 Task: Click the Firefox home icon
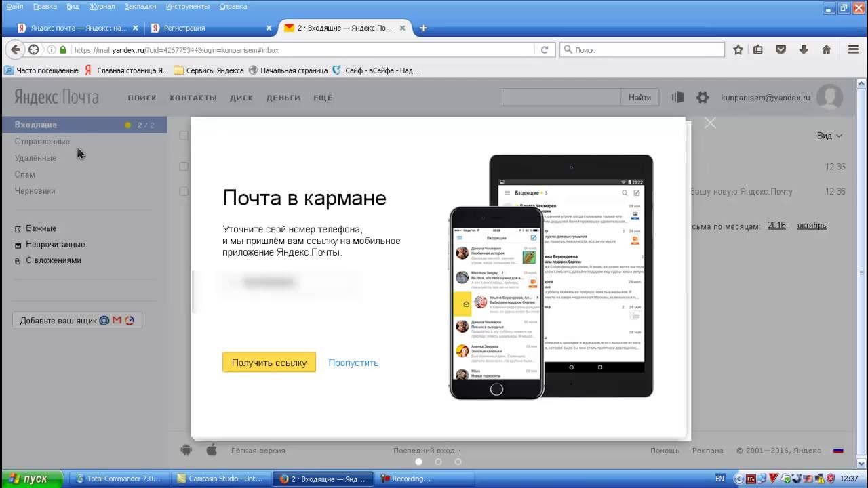click(827, 49)
